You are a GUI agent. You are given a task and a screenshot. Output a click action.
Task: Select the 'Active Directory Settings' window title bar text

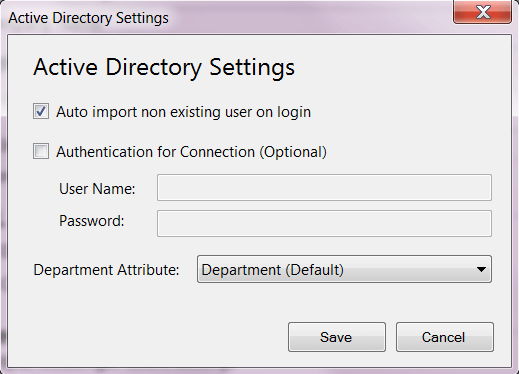pyautogui.click(x=88, y=18)
